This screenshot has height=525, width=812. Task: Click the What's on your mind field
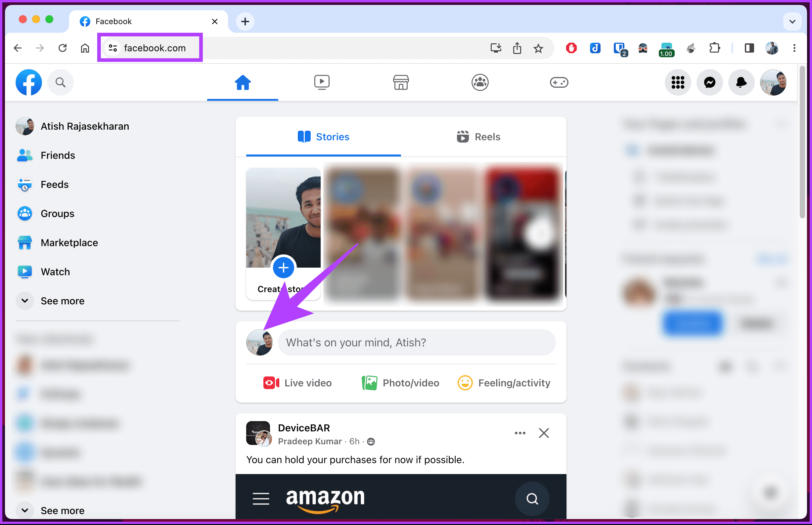tap(417, 342)
